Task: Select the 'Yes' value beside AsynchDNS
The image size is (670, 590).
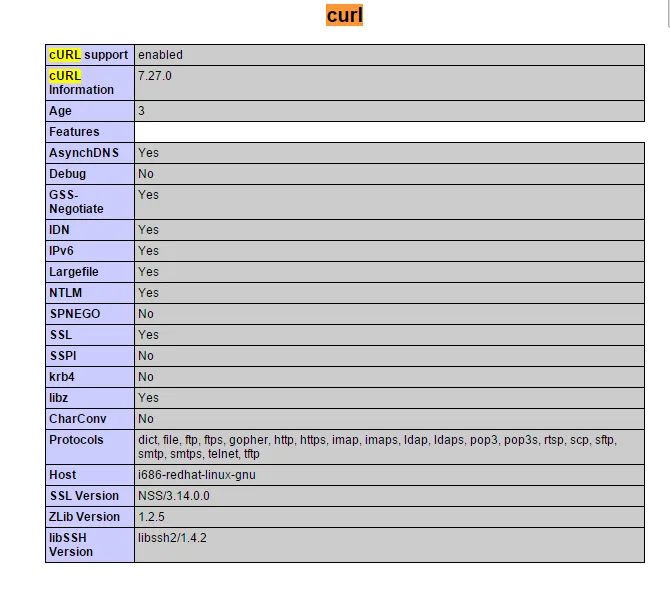Action: tap(148, 153)
